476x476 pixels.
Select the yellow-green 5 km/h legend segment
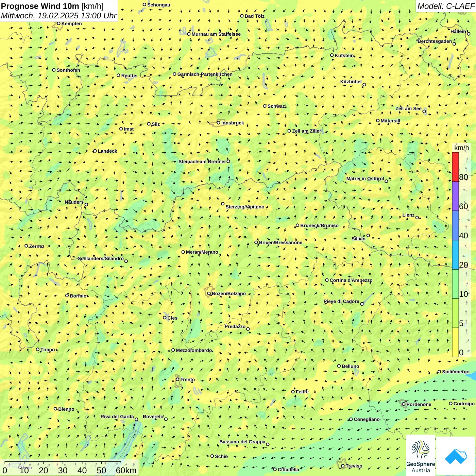tap(455, 313)
